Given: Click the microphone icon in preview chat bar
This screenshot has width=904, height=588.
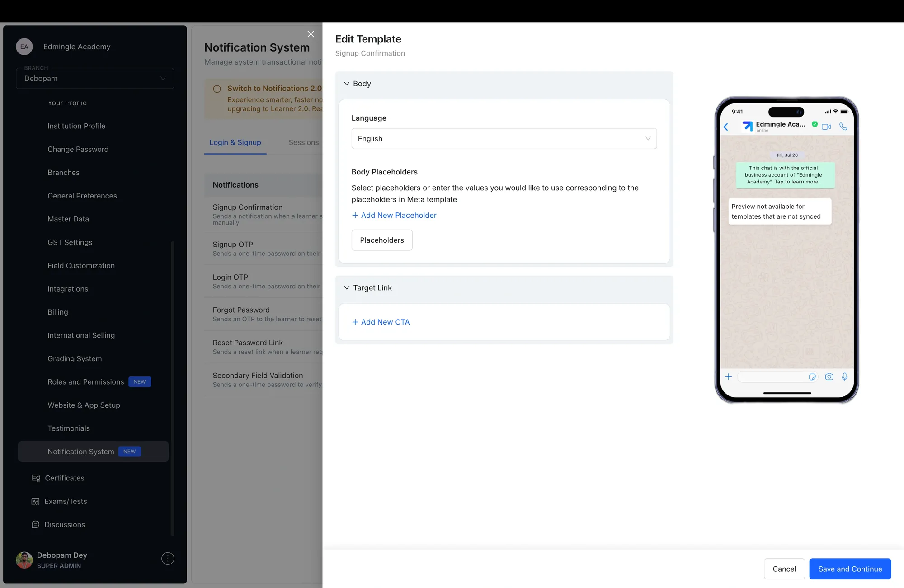Looking at the screenshot, I should 844,377.
